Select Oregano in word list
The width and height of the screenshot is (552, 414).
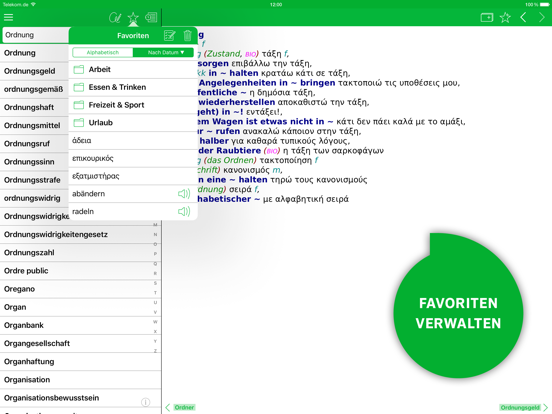pos(80,289)
